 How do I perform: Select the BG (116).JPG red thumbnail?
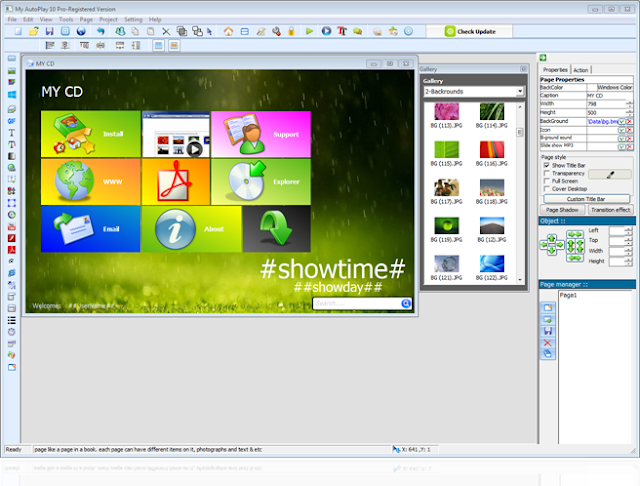491,150
